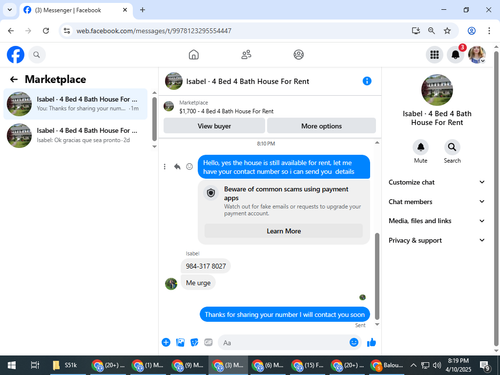This screenshot has height=375, width=500.
Task: Bookmark this page with star icon
Action: [x=447, y=31]
